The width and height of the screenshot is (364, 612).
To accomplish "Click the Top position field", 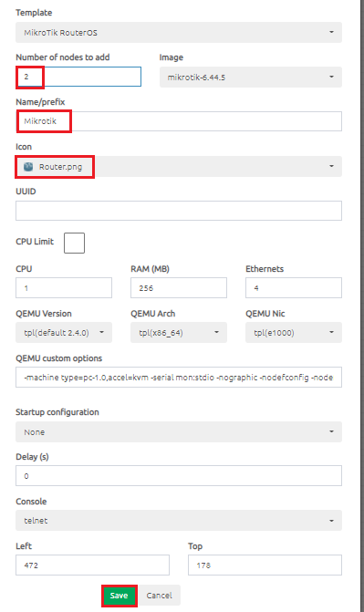I will pos(265,565).
